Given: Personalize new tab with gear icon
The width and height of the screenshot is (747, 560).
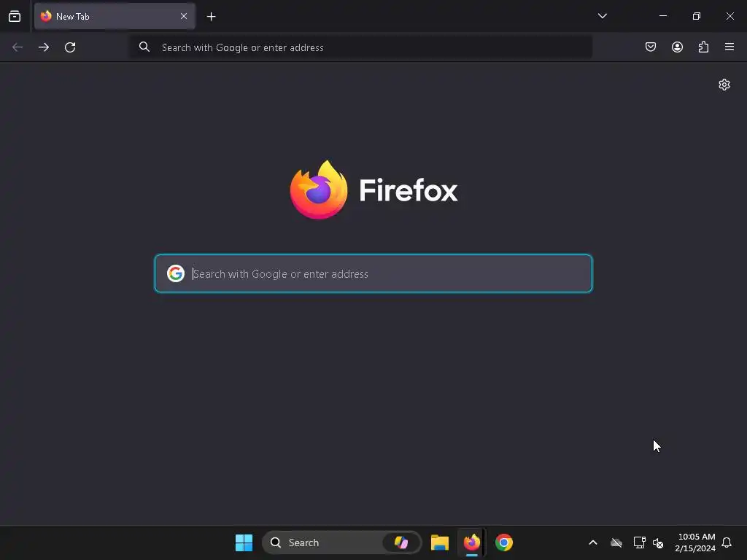Looking at the screenshot, I should click(724, 85).
